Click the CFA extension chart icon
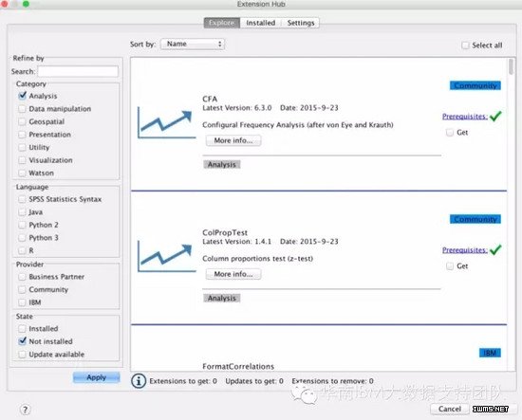This screenshot has height=420, width=522. pyautogui.click(x=166, y=123)
